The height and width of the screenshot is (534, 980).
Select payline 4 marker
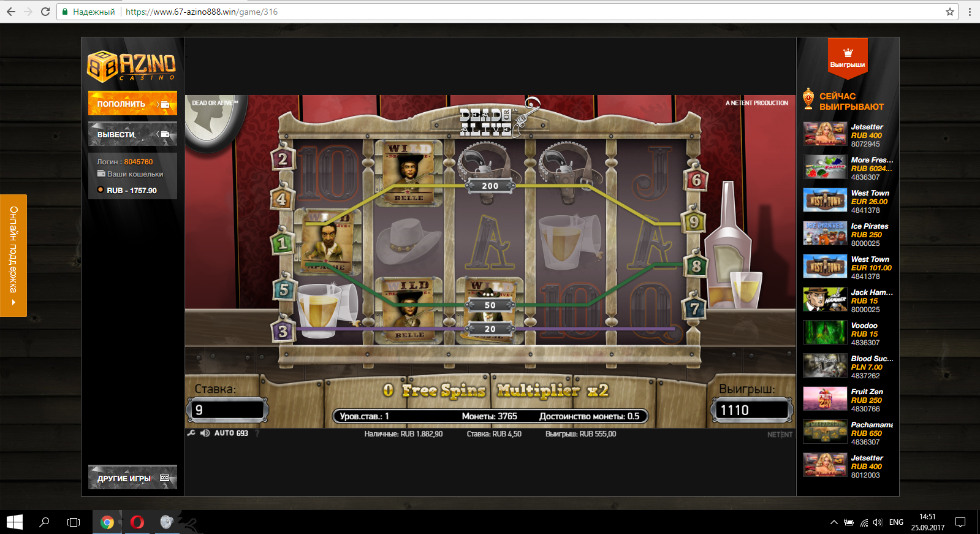(281, 199)
